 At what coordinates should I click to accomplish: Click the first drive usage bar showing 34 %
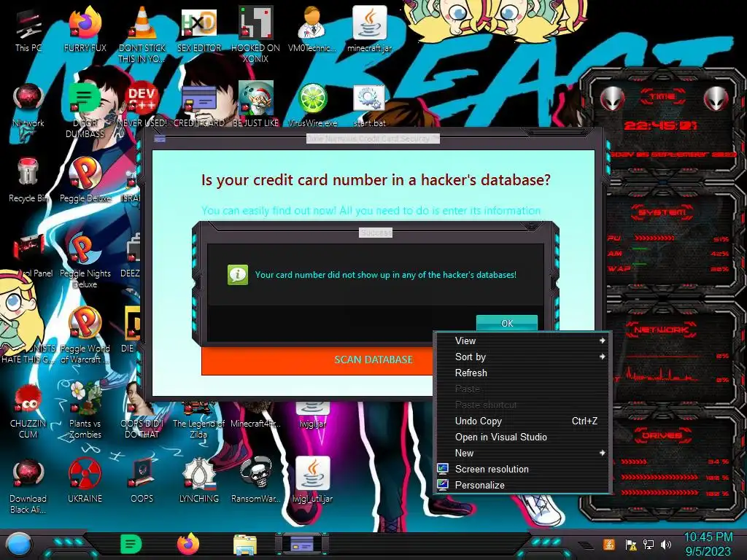coord(634,462)
